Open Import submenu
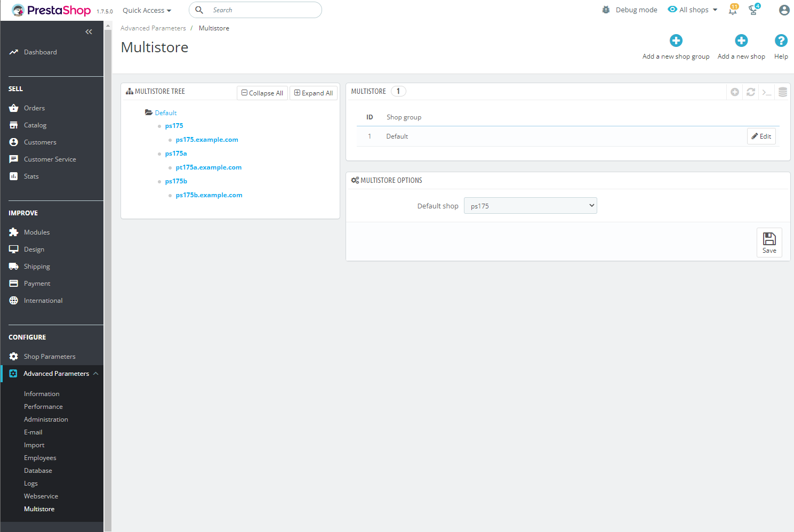 tap(34, 445)
